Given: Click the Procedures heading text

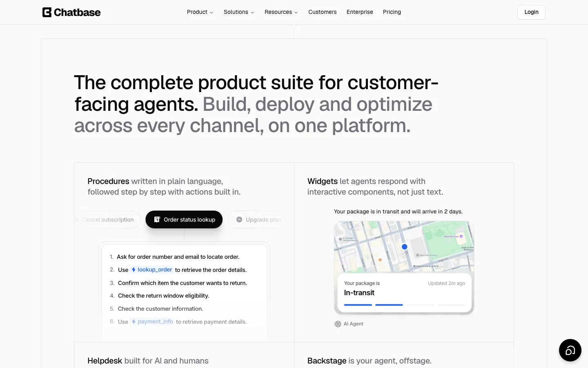Looking at the screenshot, I should pyautogui.click(x=108, y=181).
